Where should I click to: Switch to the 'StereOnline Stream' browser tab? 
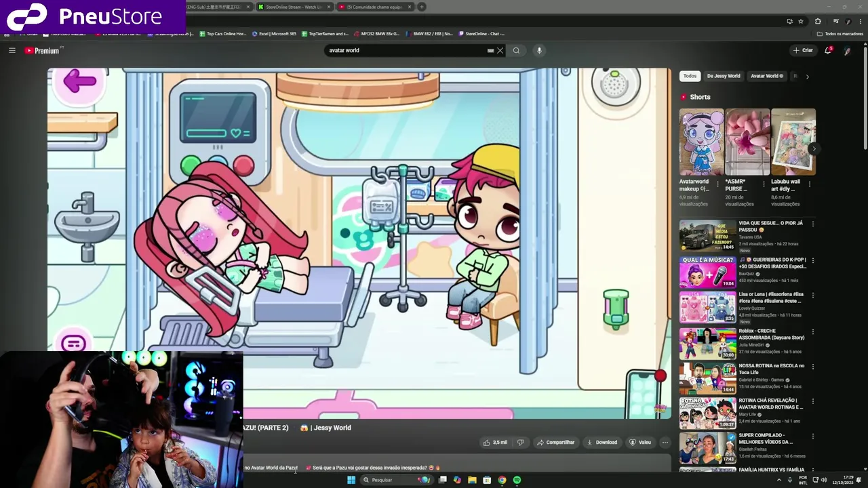[292, 7]
